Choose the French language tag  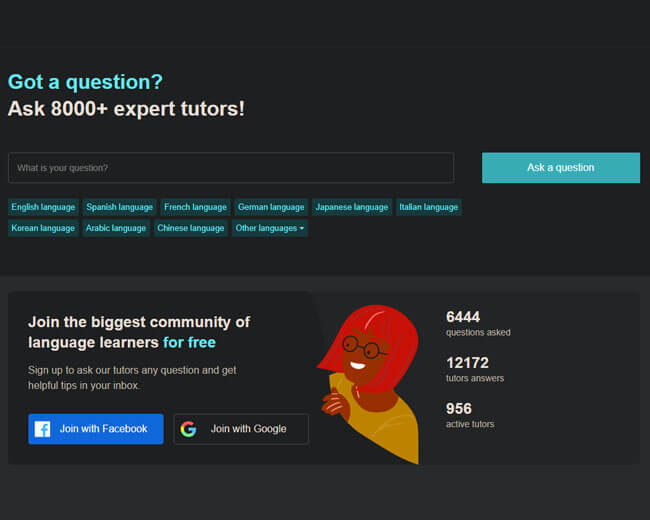[x=195, y=207]
